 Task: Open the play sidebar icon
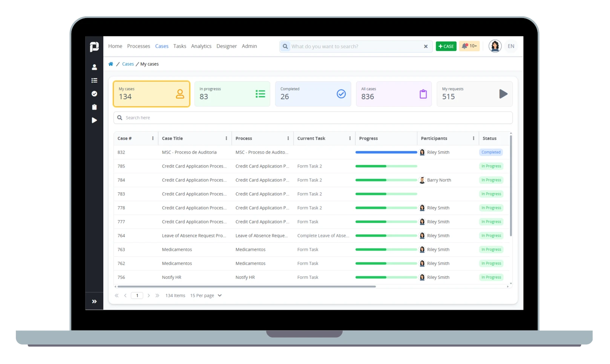[x=94, y=120]
